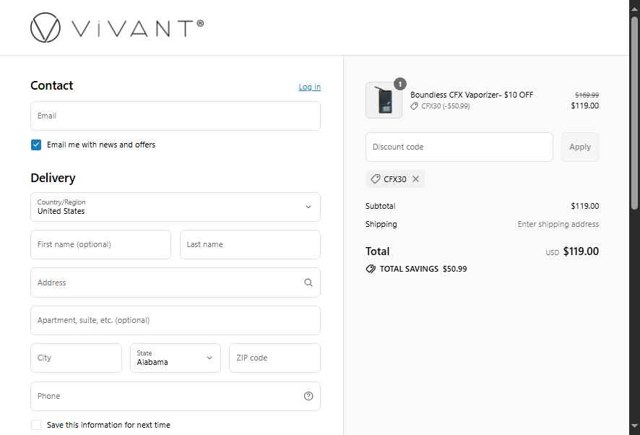Viewport: 640px width, 435px height.
Task: Click the Boundless CFX Vaporizer thumbnail
Action: [x=384, y=100]
